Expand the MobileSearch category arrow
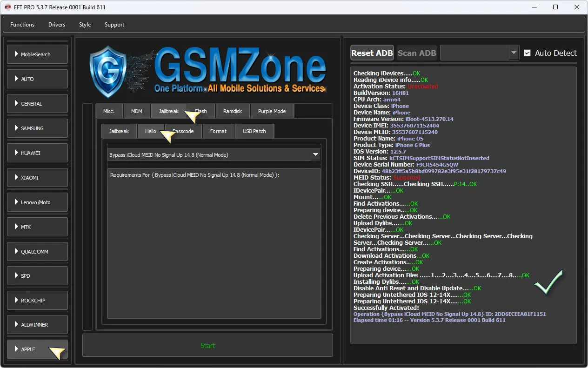The height and width of the screenshot is (368, 588). tap(16, 54)
